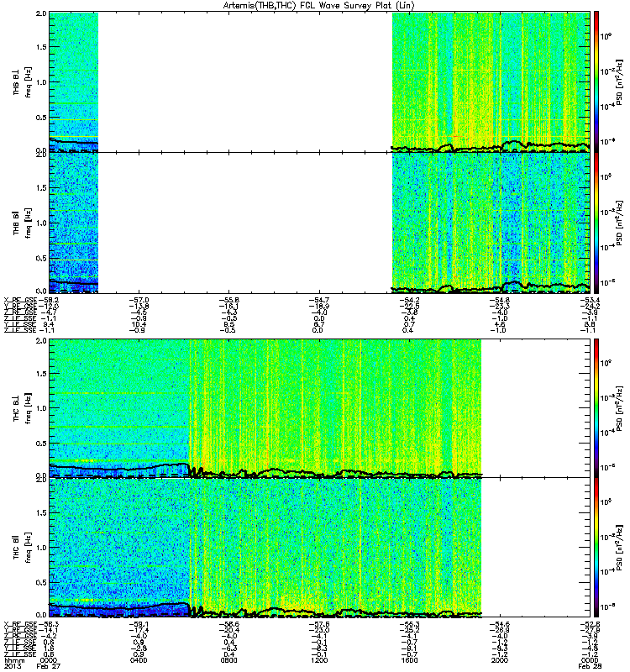Click the 'PSD [nT²/Hz]' label beside THC B∥ colorbar
This screenshot has height=672, width=630.
point(619,548)
